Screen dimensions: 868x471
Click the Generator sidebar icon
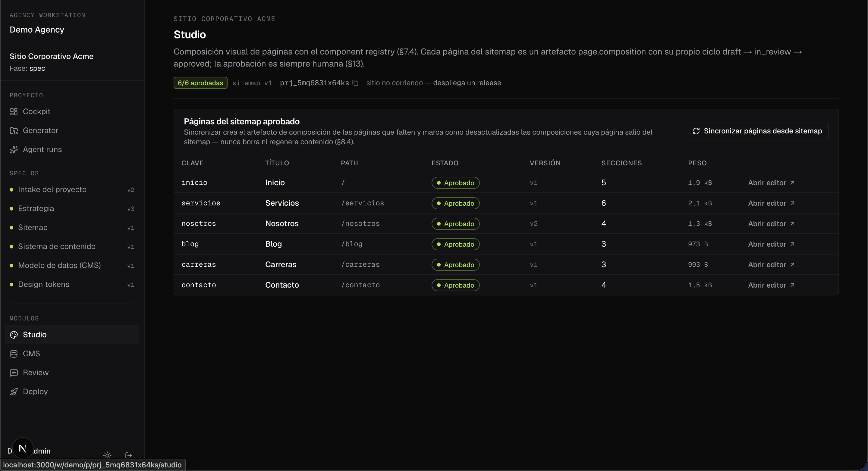(x=14, y=131)
